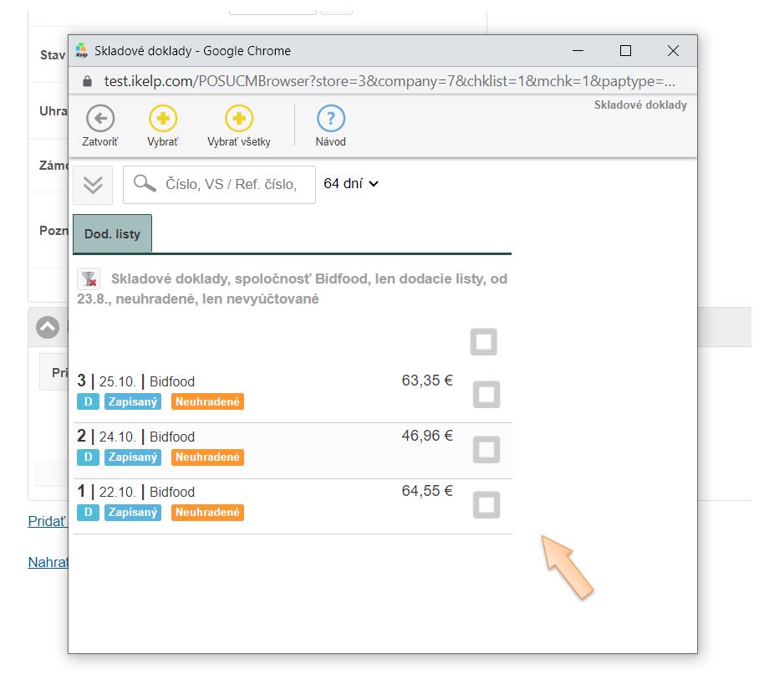Viewport: 769px width, 700px height.
Task: Click the Neuhradené badge on document 2
Action: (207, 457)
